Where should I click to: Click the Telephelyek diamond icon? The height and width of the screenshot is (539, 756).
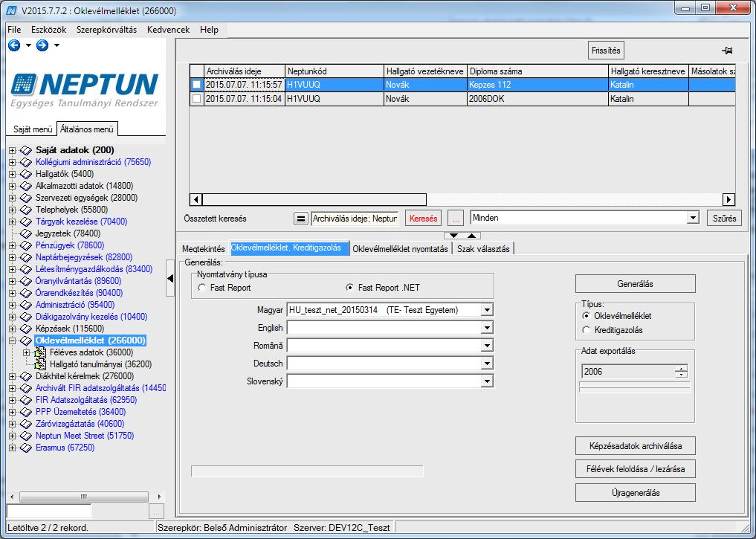(26, 210)
